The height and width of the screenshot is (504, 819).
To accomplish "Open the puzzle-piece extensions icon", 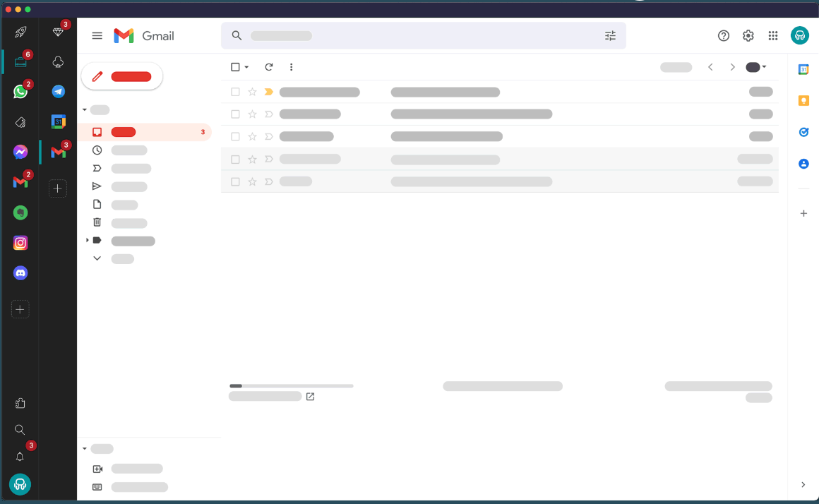I will [x=20, y=403].
